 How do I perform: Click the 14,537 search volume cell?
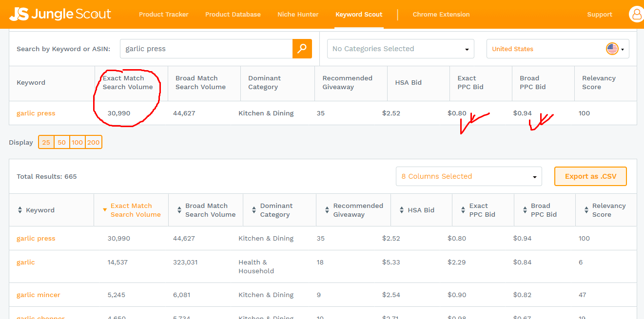click(x=117, y=262)
